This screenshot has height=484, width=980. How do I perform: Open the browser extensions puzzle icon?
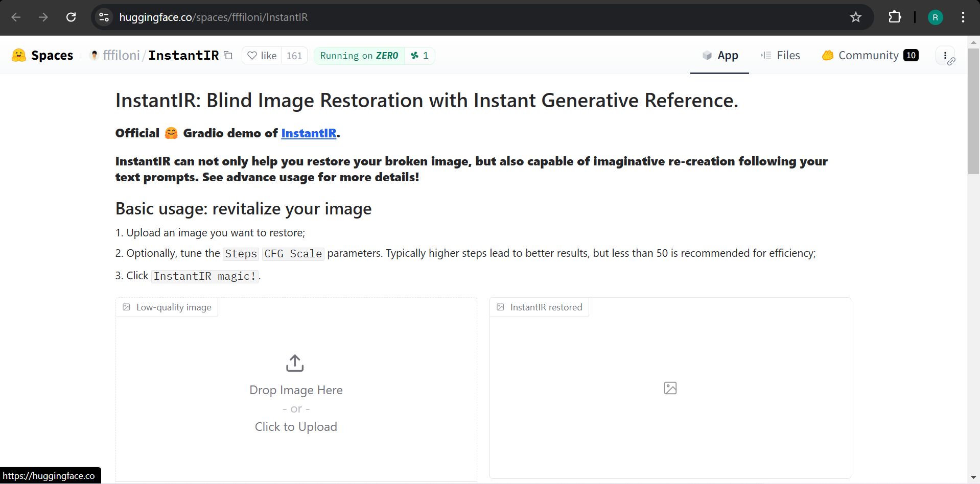(x=895, y=17)
